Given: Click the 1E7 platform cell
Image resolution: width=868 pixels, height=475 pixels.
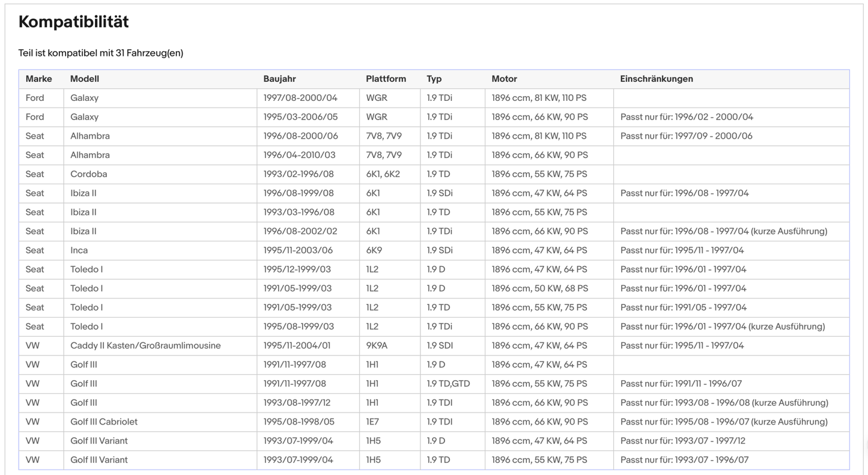Looking at the screenshot, I should [372, 422].
